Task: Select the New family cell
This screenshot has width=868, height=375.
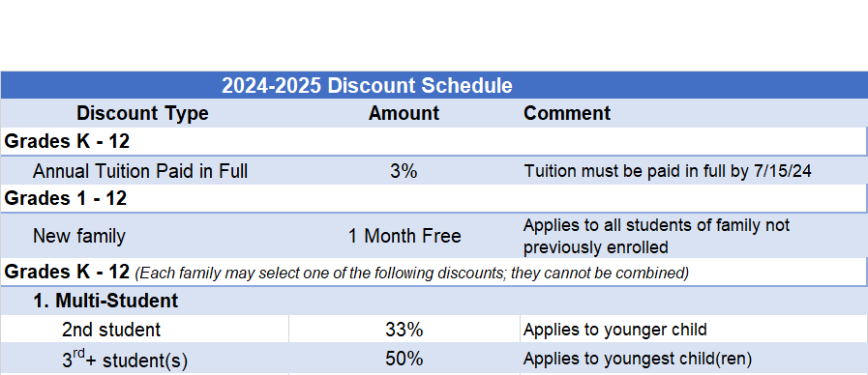Action: pyautogui.click(x=79, y=236)
